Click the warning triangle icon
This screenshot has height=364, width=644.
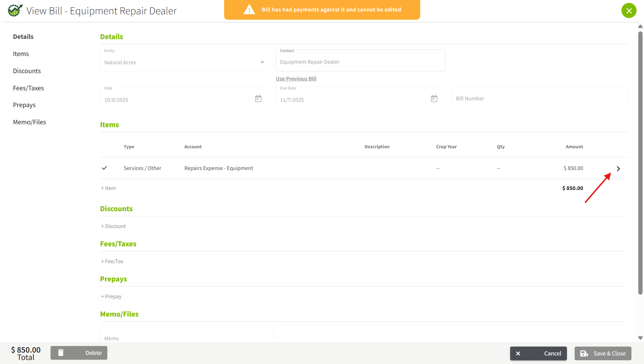point(249,10)
